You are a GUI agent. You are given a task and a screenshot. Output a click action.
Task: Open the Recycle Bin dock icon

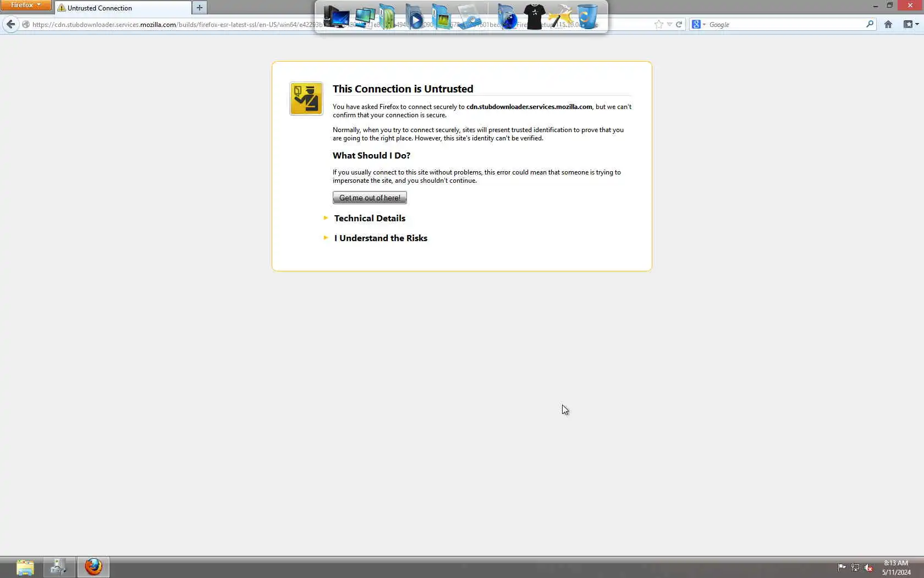587,17
